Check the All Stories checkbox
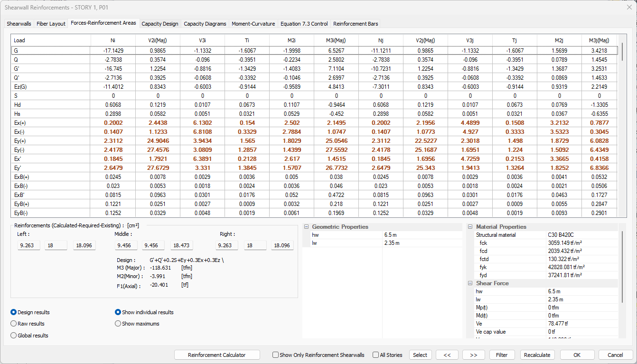Viewport: 637px width, 364px height. 376,355
